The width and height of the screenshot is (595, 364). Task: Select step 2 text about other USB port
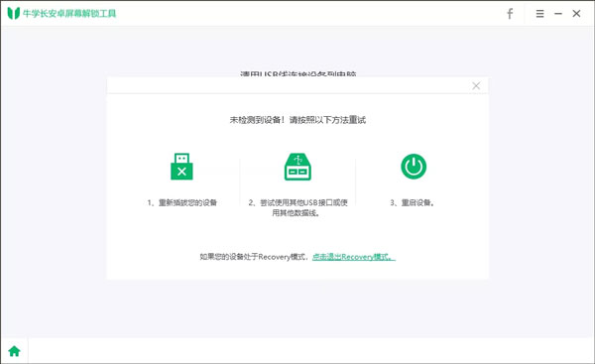[297, 207]
